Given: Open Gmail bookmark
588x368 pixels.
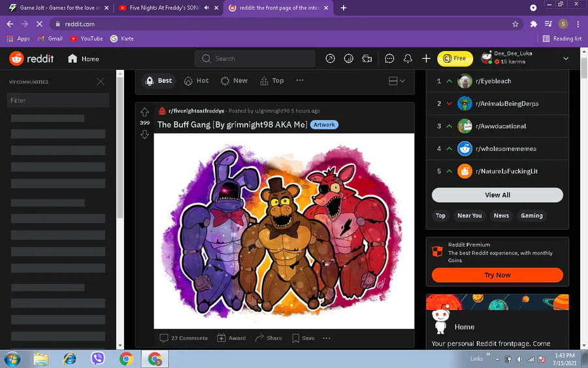Looking at the screenshot, I should click(50, 39).
